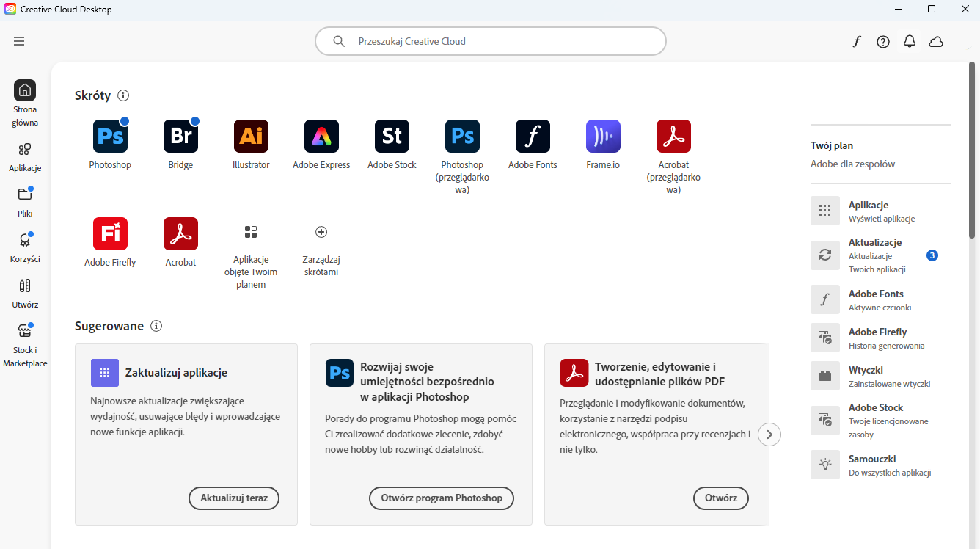Click the update count badge 3

(932, 255)
